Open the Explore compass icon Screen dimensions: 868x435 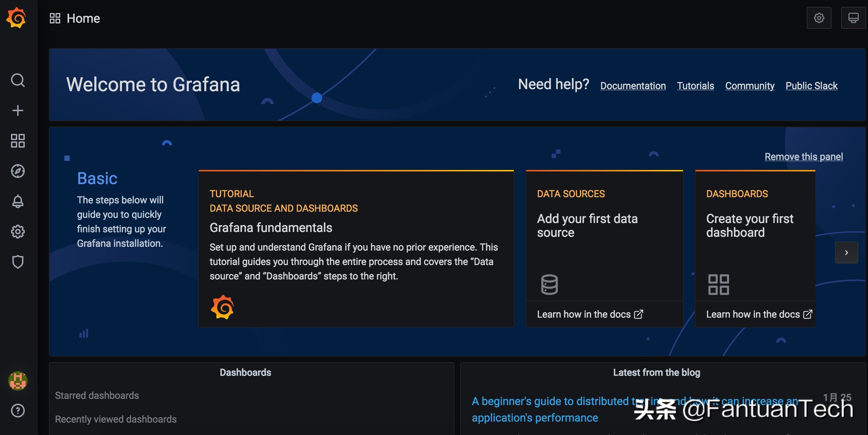[18, 171]
